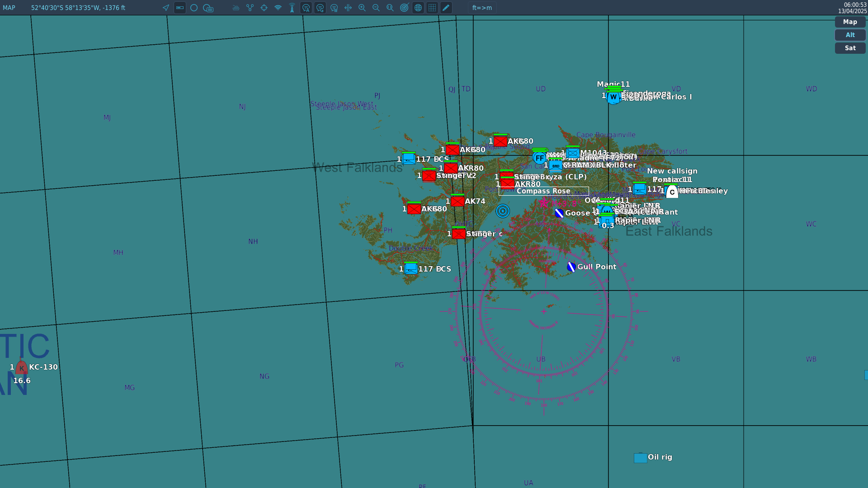Click the concentric circles beacon icon
Viewport: 868px width, 488px height.
click(503, 211)
